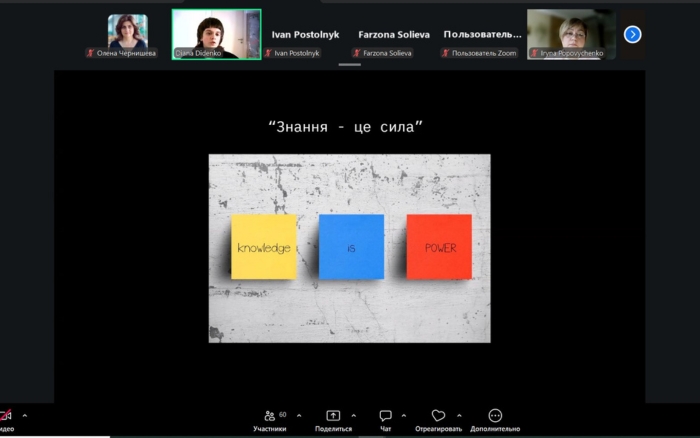Expand the video options caret
The height and width of the screenshot is (438, 700).
25,416
